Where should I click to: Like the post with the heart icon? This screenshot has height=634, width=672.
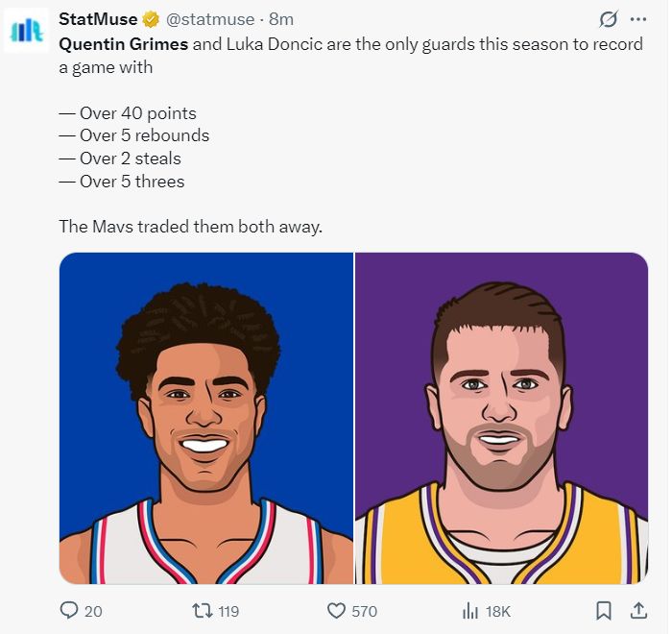click(336, 611)
